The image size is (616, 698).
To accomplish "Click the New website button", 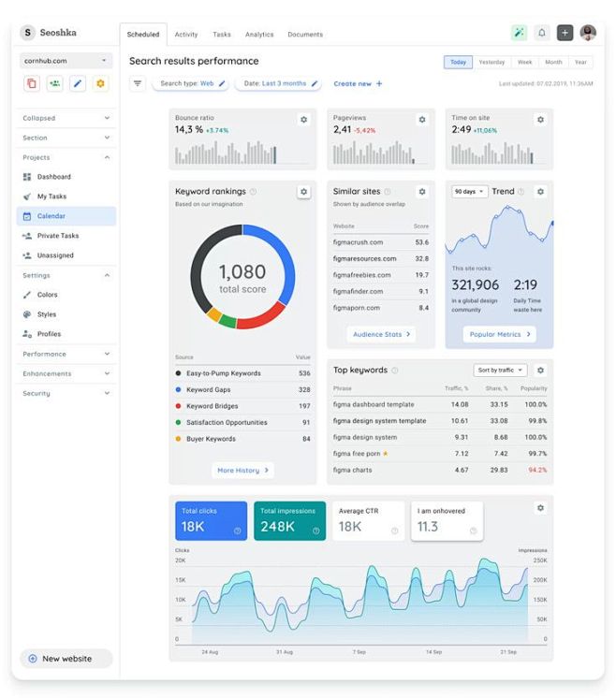I will tap(66, 659).
